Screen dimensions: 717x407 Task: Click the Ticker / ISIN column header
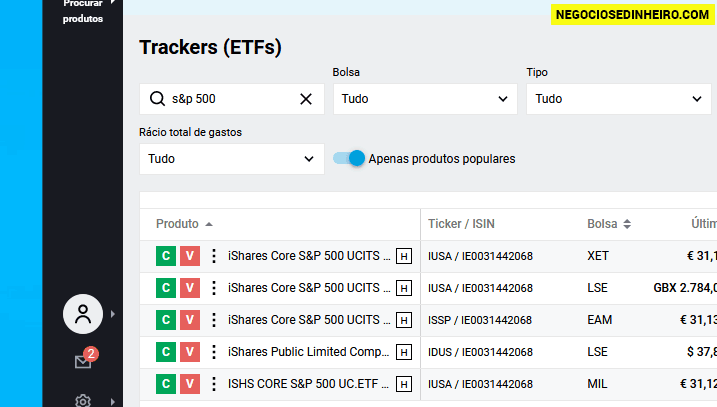(x=461, y=224)
